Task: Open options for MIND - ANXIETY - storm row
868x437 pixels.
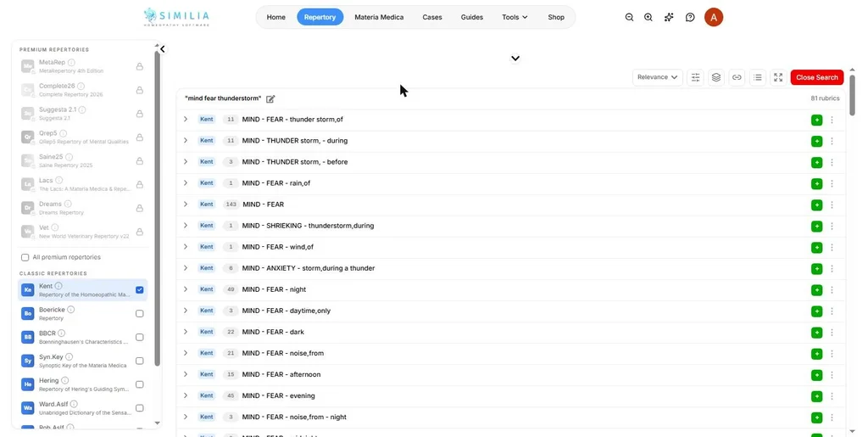Action: click(x=832, y=269)
